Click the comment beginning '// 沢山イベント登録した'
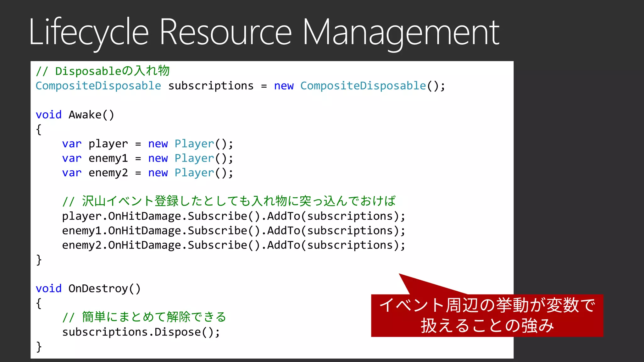 [229, 201]
